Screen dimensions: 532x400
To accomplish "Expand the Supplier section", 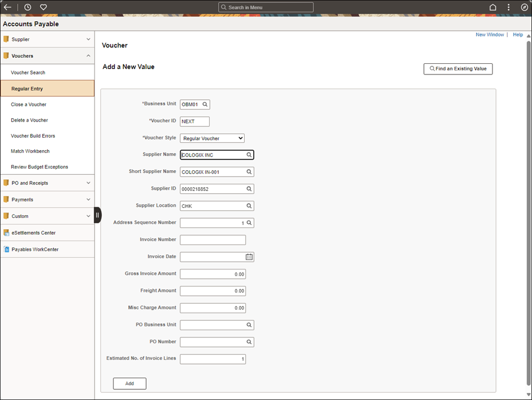I will click(88, 40).
